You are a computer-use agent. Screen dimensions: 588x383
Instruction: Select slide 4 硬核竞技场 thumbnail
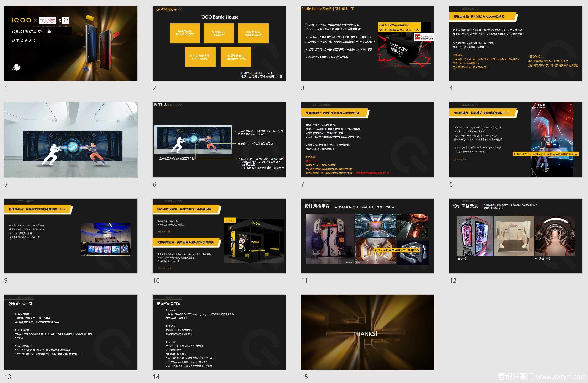tap(516, 43)
